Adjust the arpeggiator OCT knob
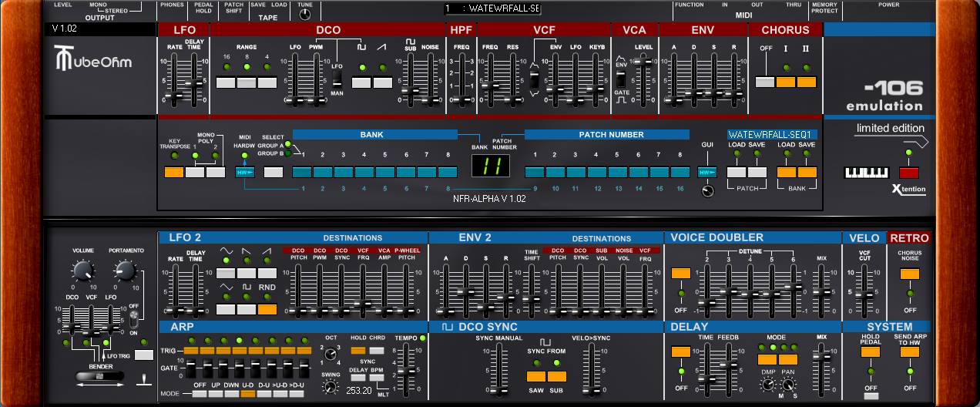980x407 pixels. tap(331, 353)
